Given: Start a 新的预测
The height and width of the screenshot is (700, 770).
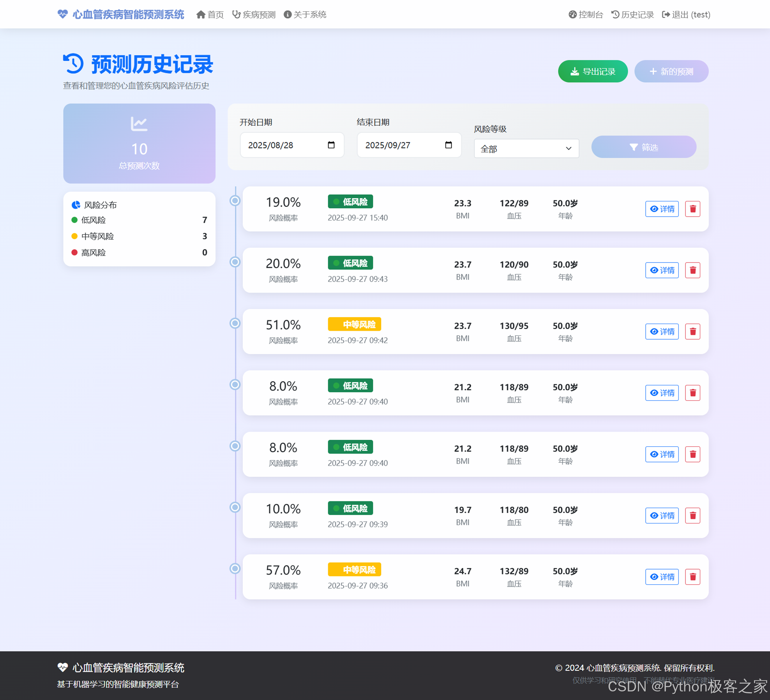Looking at the screenshot, I should click(x=671, y=71).
